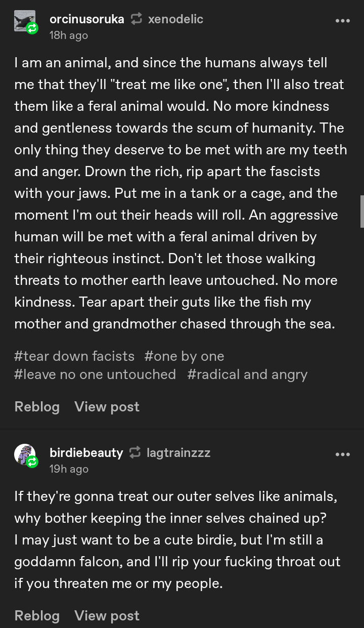This screenshot has height=628, width=364.
Task: View post from orcinusoruka
Action: [x=107, y=407]
